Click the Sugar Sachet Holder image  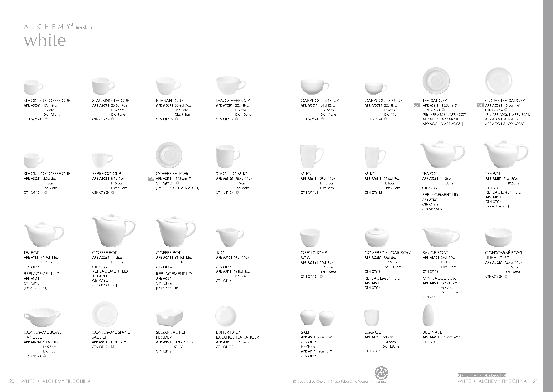click(x=170, y=318)
